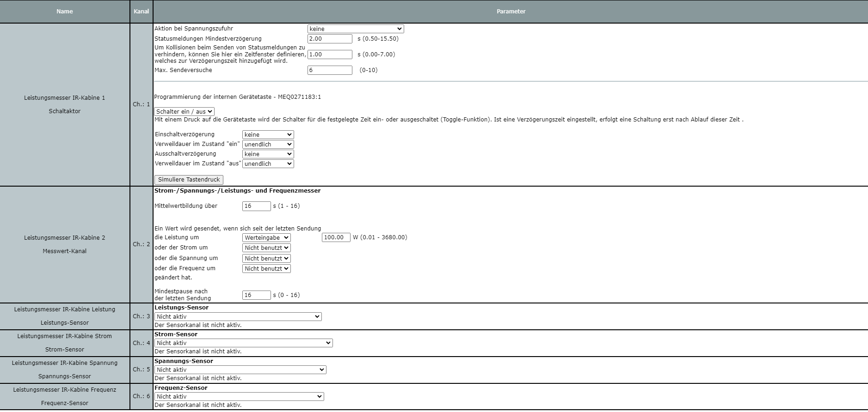The width and height of the screenshot is (868, 412).
Task: Click the Mindestpause nach der letzten Sendung field
Action: tap(257, 295)
